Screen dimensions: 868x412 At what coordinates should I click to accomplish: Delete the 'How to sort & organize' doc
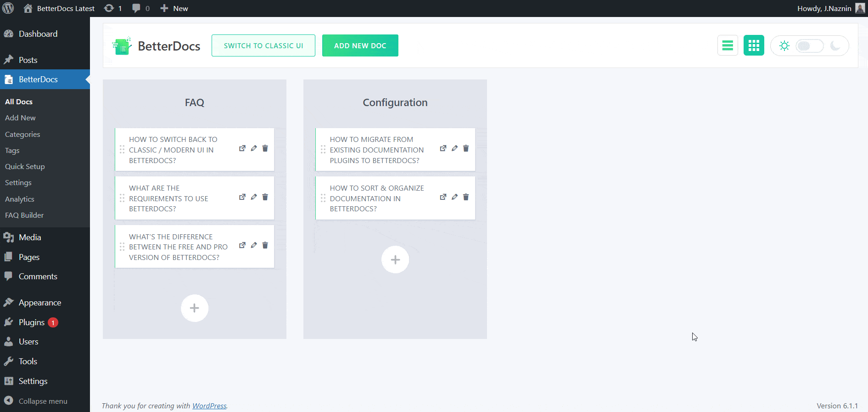pos(466,197)
